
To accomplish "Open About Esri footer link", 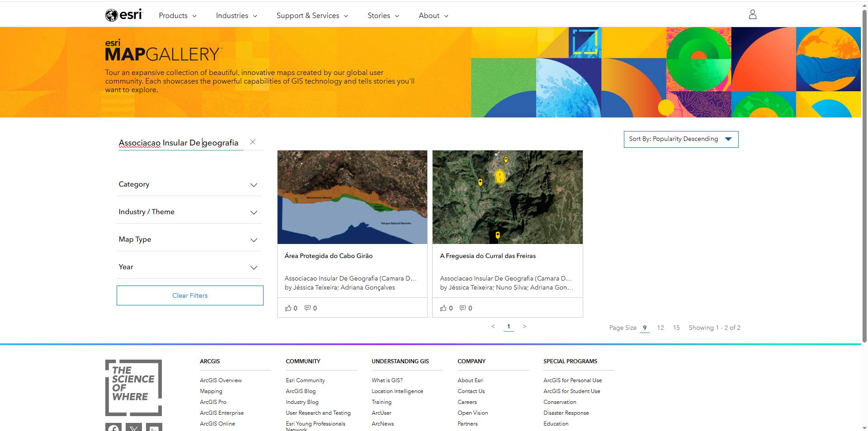I will coord(470,380).
